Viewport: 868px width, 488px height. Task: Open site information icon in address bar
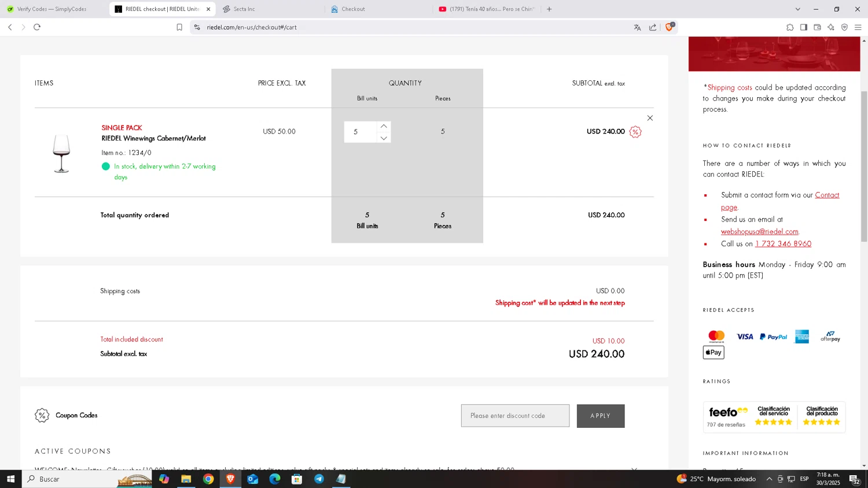tap(197, 27)
